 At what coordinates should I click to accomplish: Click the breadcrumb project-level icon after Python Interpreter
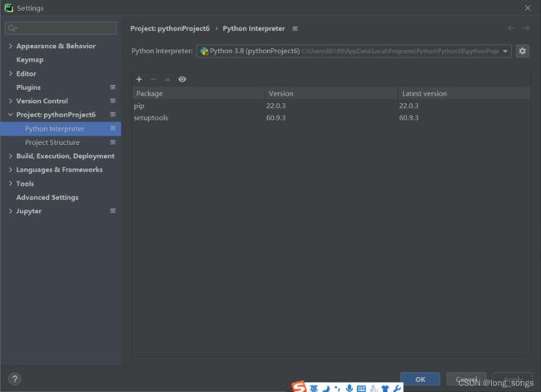(x=295, y=28)
